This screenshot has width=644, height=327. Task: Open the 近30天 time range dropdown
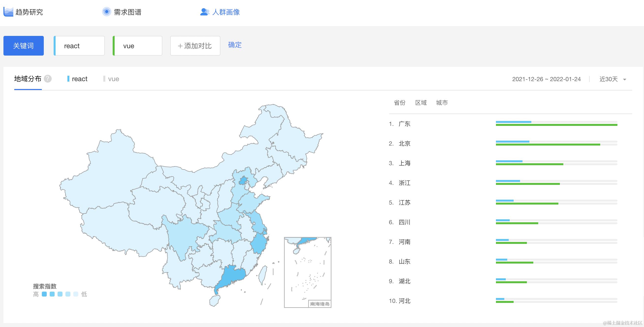coord(613,79)
